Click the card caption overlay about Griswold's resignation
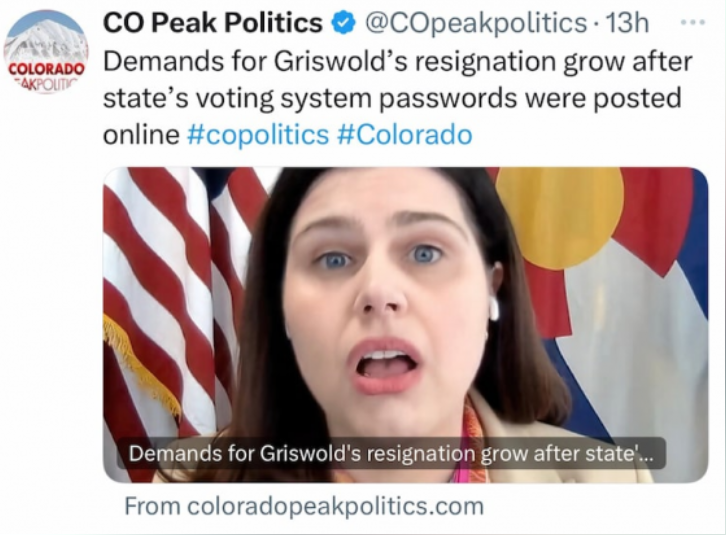726x535 pixels. (391, 453)
